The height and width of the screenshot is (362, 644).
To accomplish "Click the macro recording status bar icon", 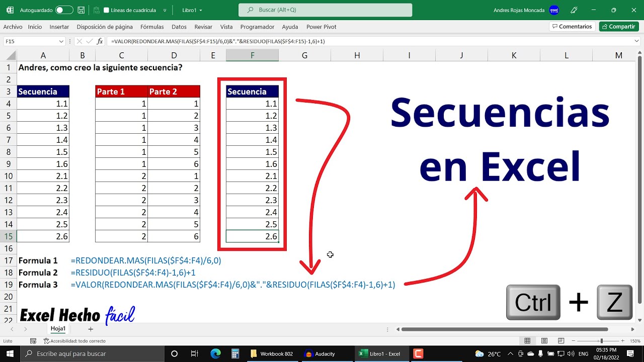I will click(x=34, y=340).
